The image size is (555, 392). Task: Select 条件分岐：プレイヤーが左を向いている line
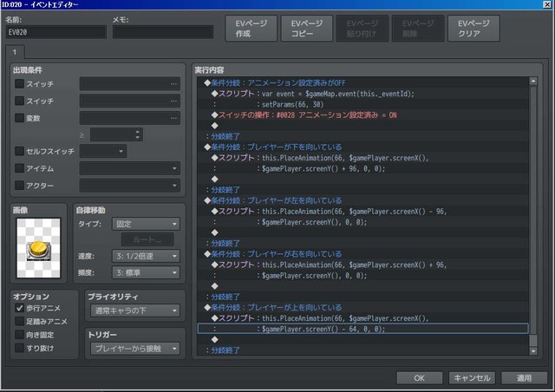point(362,200)
